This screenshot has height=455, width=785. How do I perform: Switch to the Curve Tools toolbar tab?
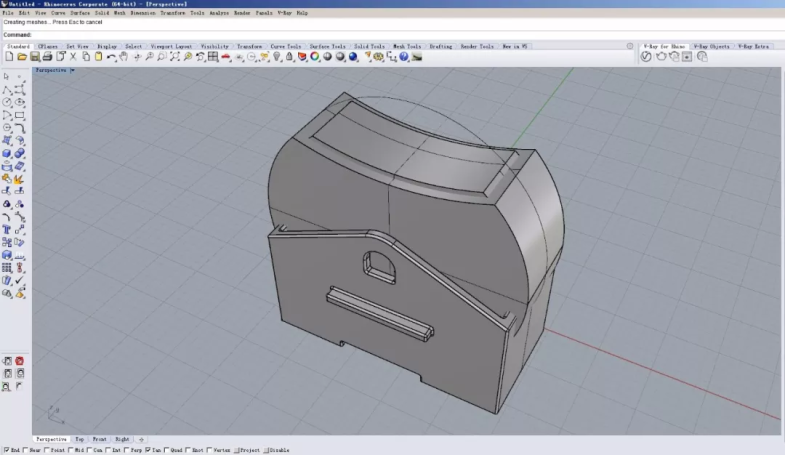tap(287, 46)
